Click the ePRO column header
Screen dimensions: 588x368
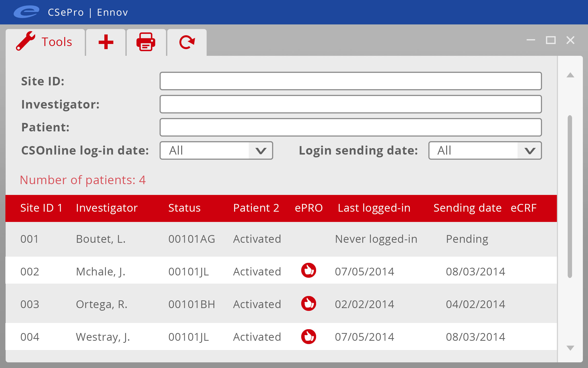[x=309, y=208]
